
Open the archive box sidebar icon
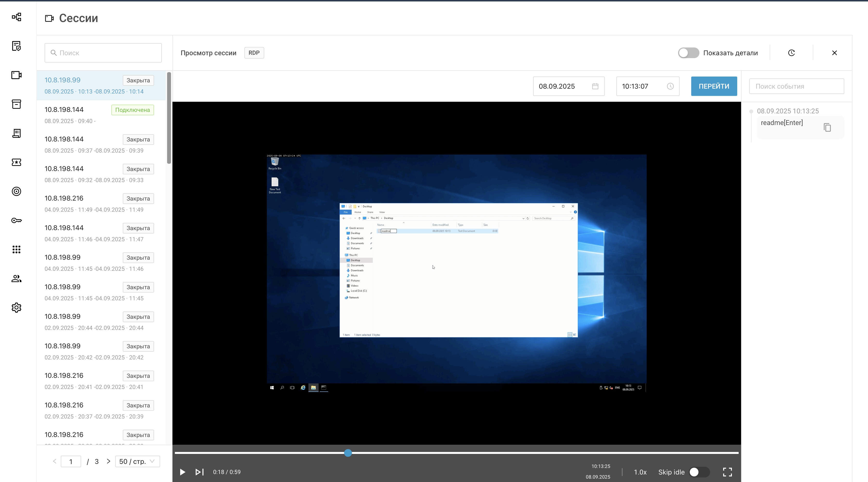tap(16, 104)
